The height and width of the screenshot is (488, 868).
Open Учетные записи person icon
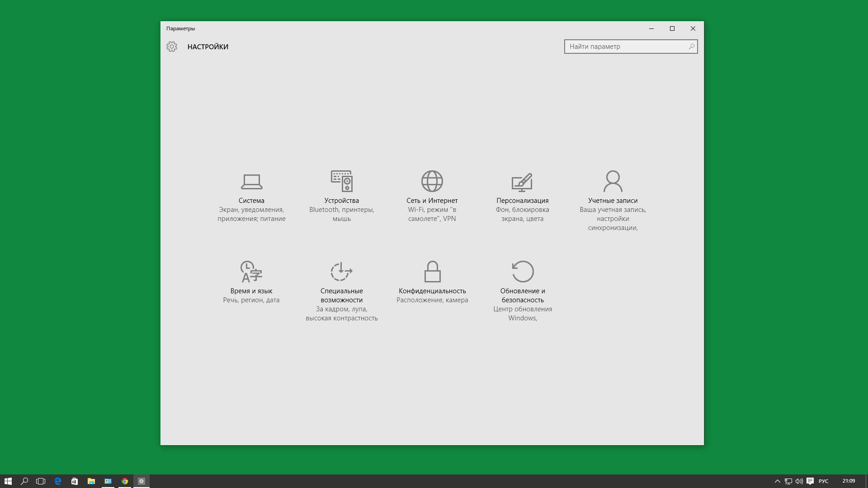click(x=613, y=181)
